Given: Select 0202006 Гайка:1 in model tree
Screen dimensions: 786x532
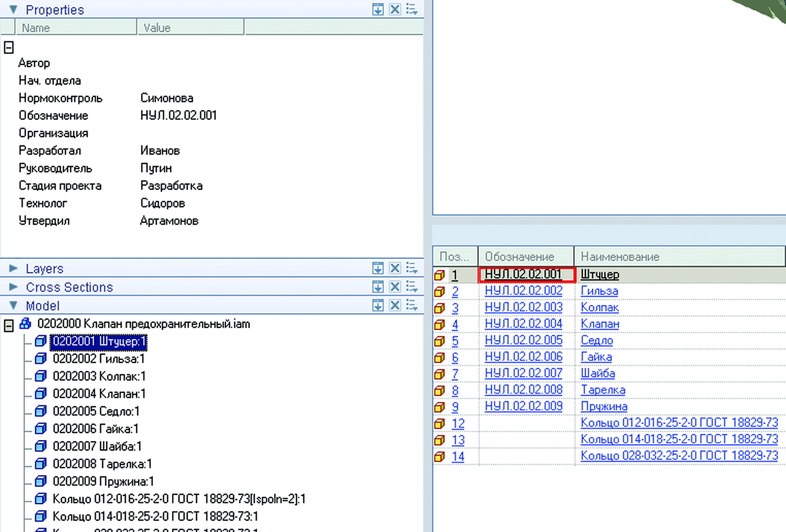Looking at the screenshot, I should 95,429.
